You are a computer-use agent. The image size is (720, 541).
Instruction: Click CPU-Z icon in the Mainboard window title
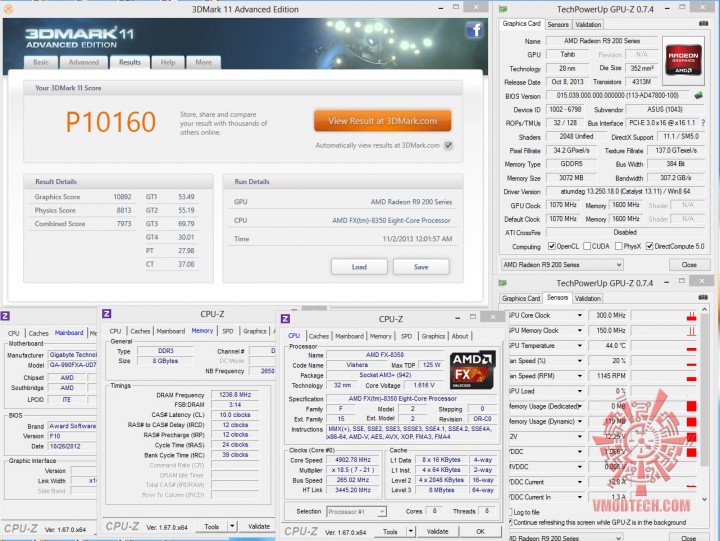5,316
